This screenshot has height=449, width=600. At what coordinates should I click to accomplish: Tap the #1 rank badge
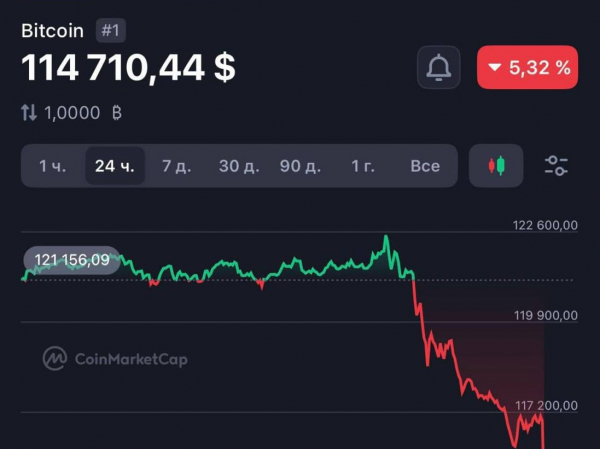click(110, 30)
